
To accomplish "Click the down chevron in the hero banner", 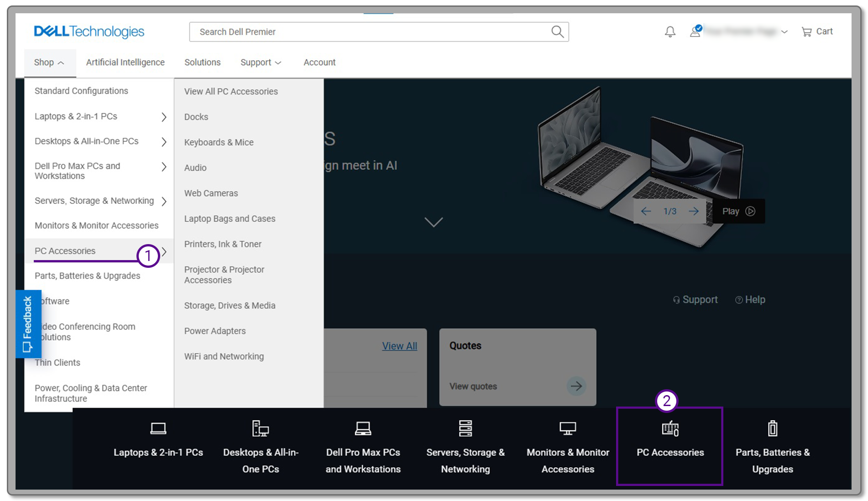I will point(434,222).
